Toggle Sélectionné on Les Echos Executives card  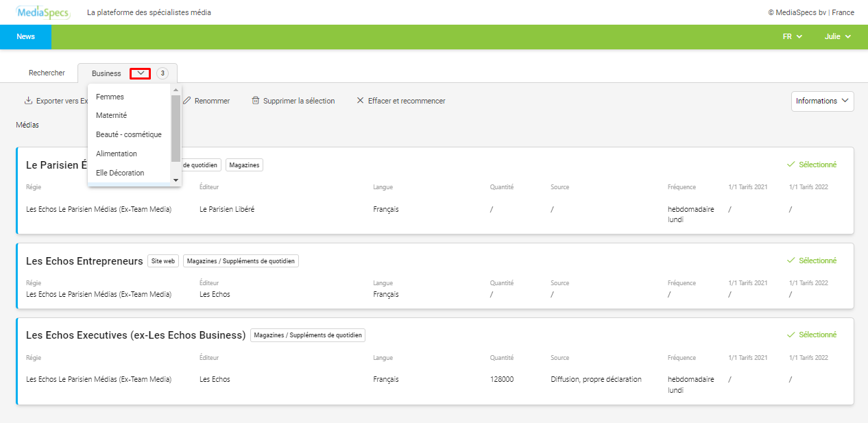812,335
